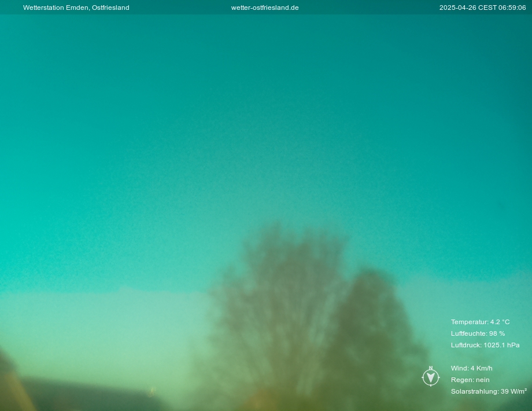
Task: Click the wind direction compass icon
Action: (431, 376)
